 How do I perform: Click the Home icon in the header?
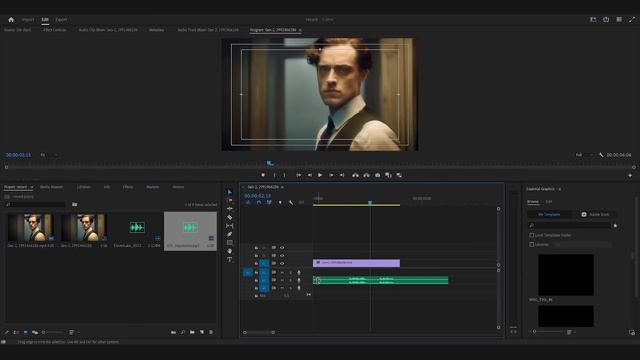click(11, 20)
